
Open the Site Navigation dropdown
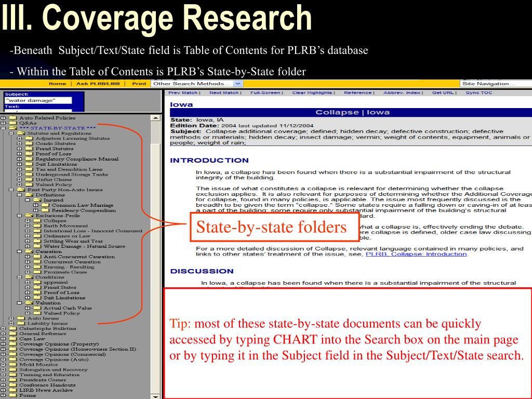point(496,84)
